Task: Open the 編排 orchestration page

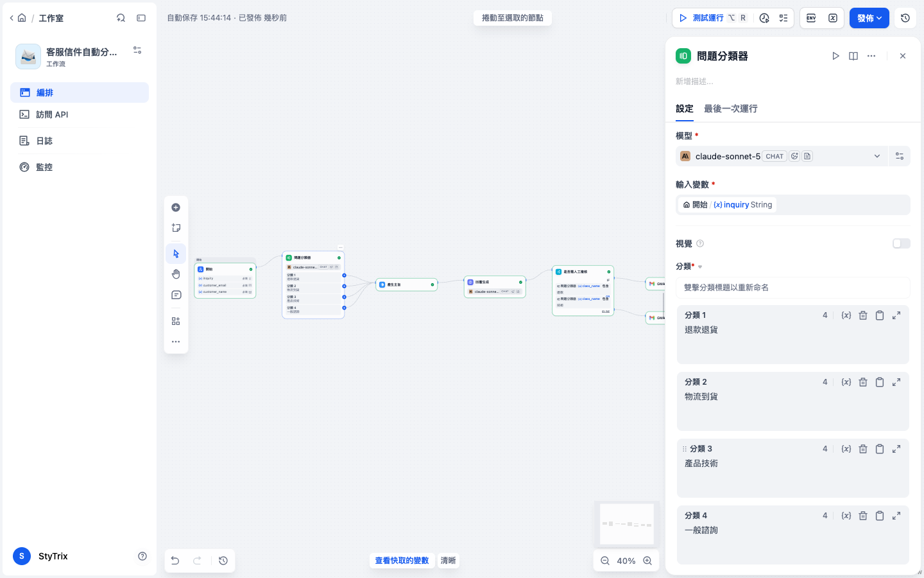Action: [80, 92]
